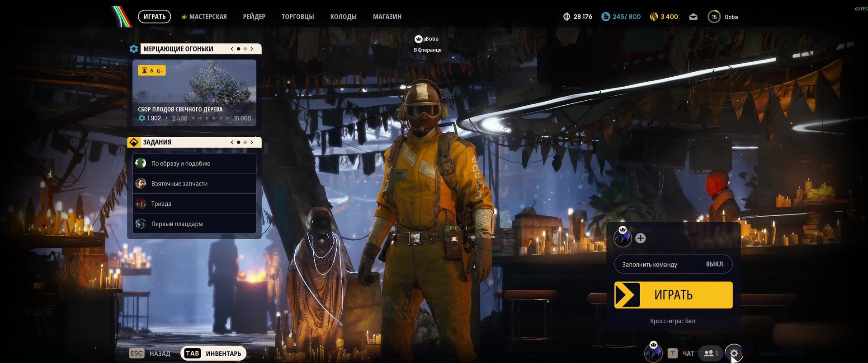Click the yellow diamond ЗАДАНИЯ icon
This screenshot has height=363, width=868.
(134, 142)
